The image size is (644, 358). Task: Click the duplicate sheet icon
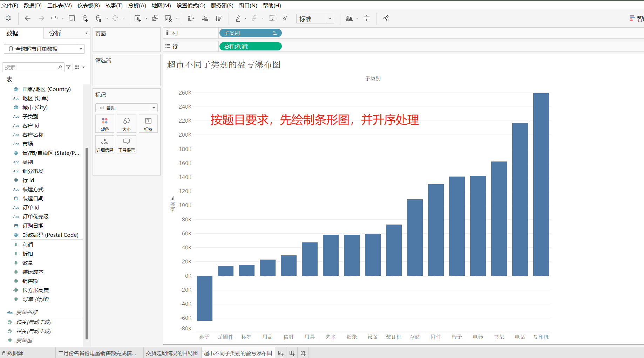155,18
